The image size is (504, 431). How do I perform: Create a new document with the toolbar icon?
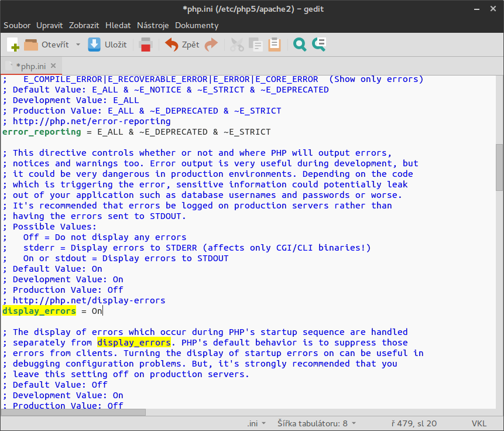click(x=13, y=45)
